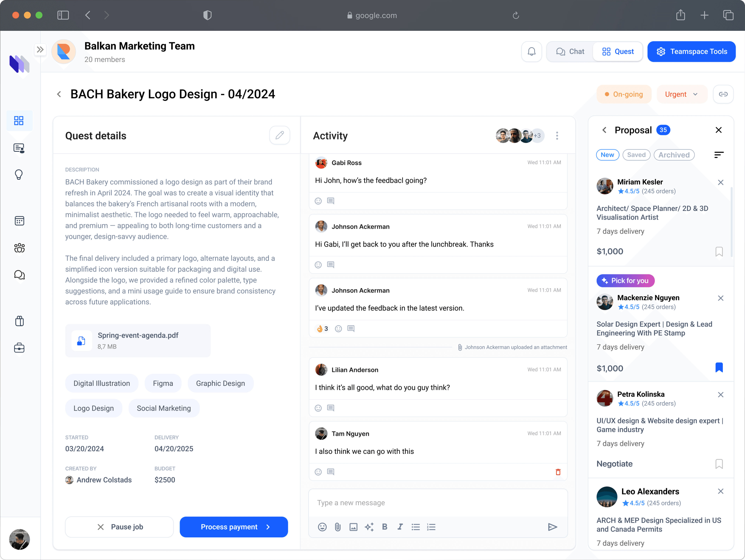Toggle bookmark on Petra Kolinska's proposal
The width and height of the screenshot is (745, 560).
[719, 464]
